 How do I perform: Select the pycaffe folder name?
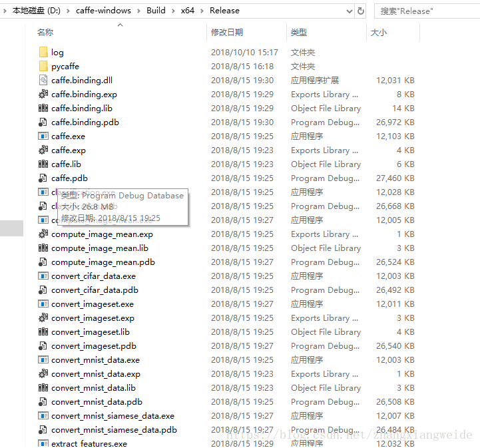tap(65, 67)
